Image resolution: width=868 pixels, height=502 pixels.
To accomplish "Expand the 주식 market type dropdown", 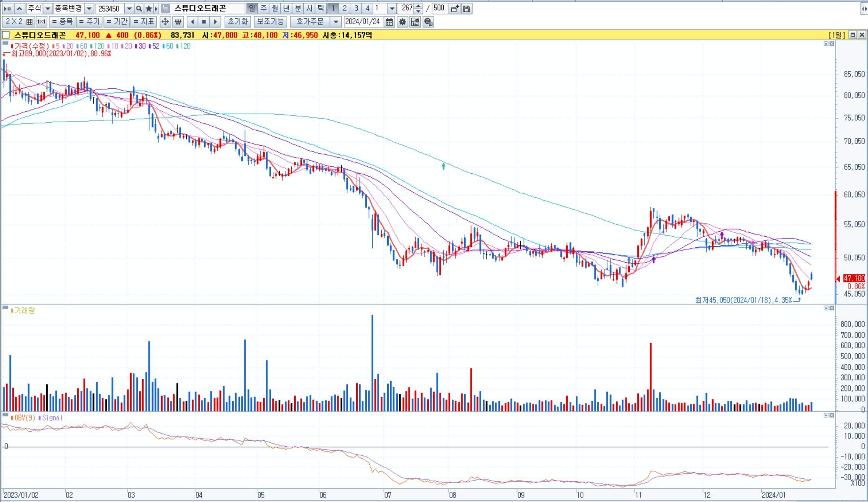I will point(48,8).
